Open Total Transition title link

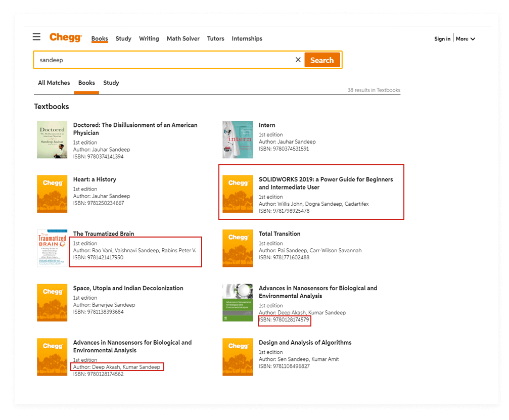(x=280, y=234)
